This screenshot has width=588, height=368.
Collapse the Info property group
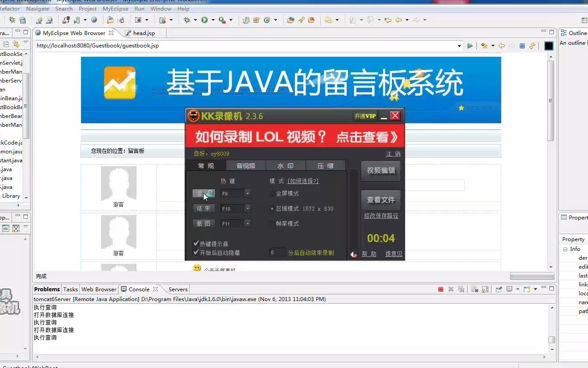click(565, 249)
